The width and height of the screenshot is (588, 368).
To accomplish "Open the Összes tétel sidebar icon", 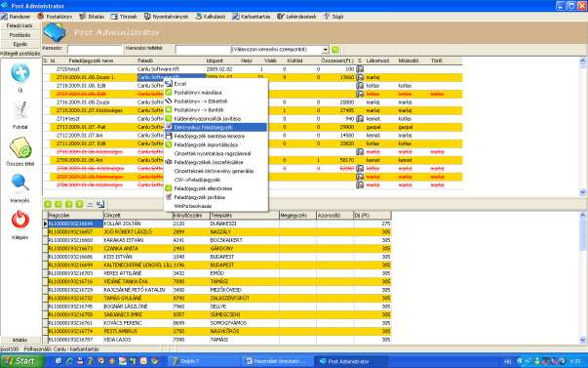I will click(20, 147).
